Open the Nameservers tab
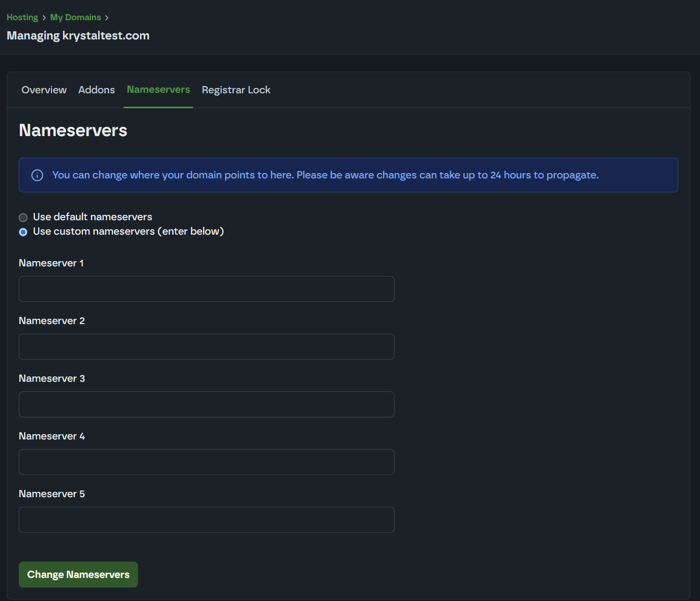Image resolution: width=700 pixels, height=601 pixels. [158, 90]
